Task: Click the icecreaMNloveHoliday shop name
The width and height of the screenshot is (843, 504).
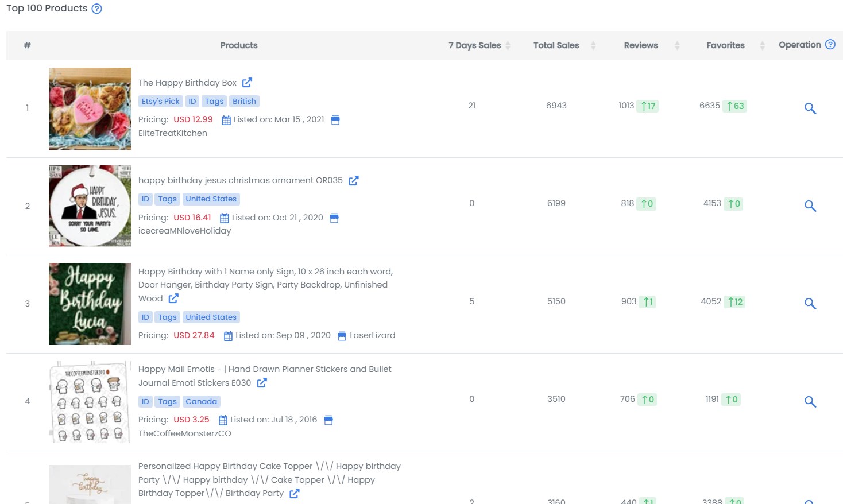Action: tap(184, 231)
